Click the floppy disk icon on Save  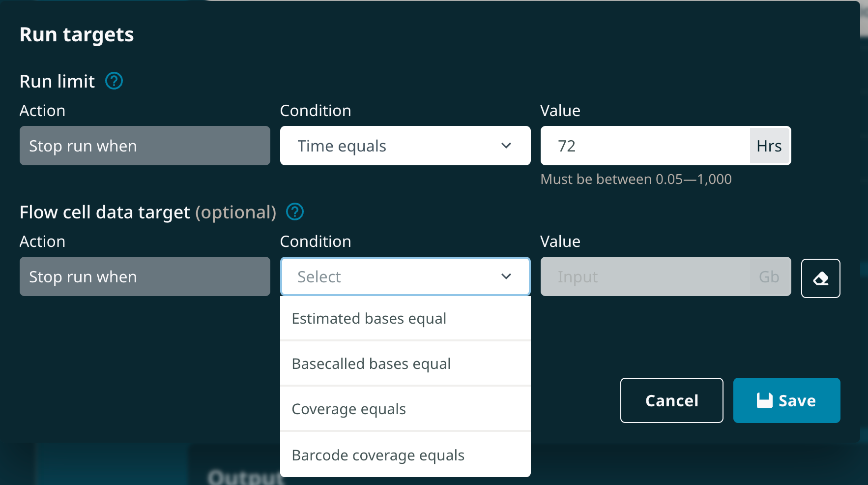(x=764, y=400)
